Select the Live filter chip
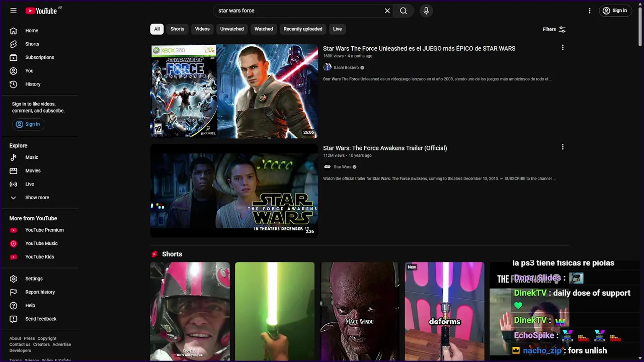 point(338,29)
